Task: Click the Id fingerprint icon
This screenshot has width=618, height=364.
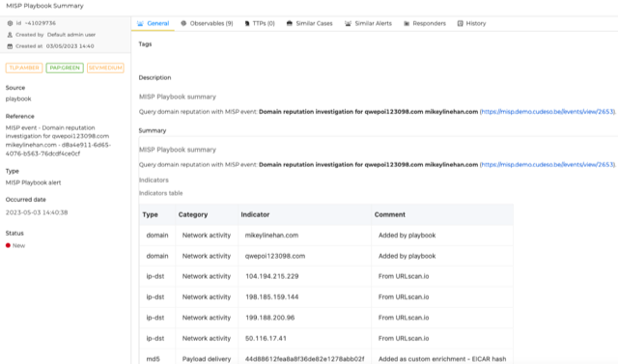Action: click(x=10, y=23)
